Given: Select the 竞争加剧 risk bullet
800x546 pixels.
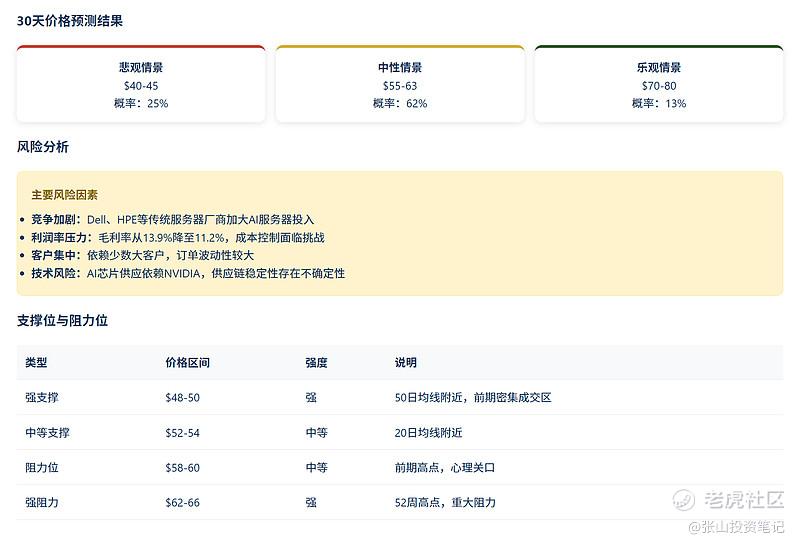Looking at the screenshot, I should tap(172, 219).
